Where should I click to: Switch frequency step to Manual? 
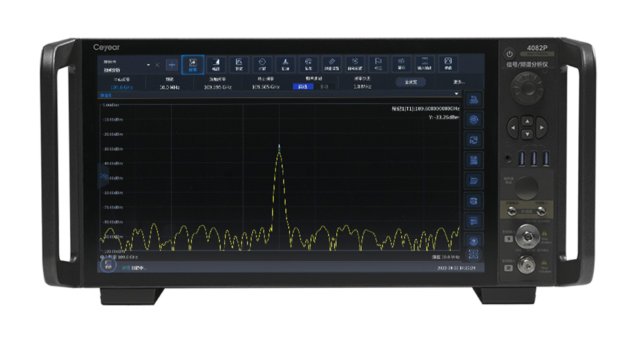coord(324,86)
